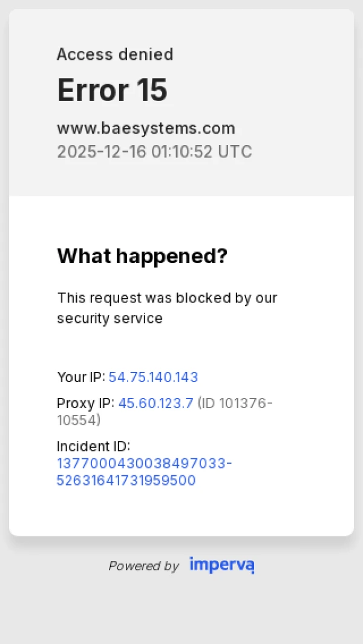Click the "Access denied" text

pyautogui.click(x=115, y=54)
